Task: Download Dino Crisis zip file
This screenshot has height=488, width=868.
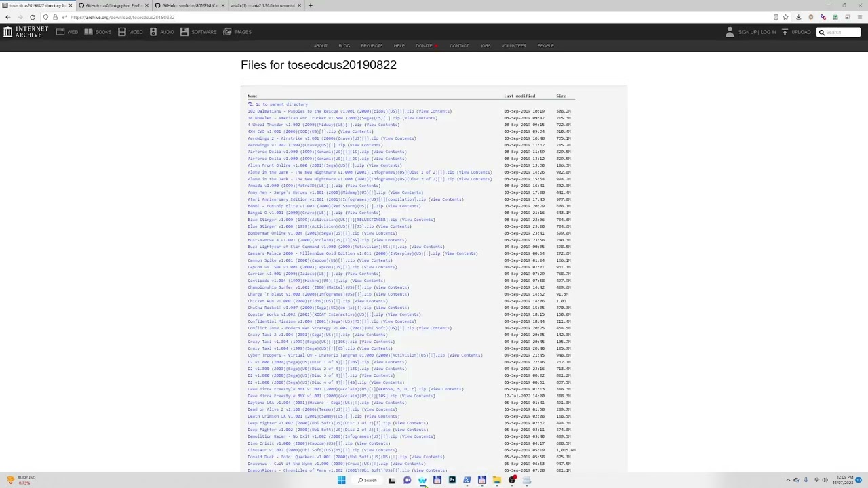Action: point(300,443)
